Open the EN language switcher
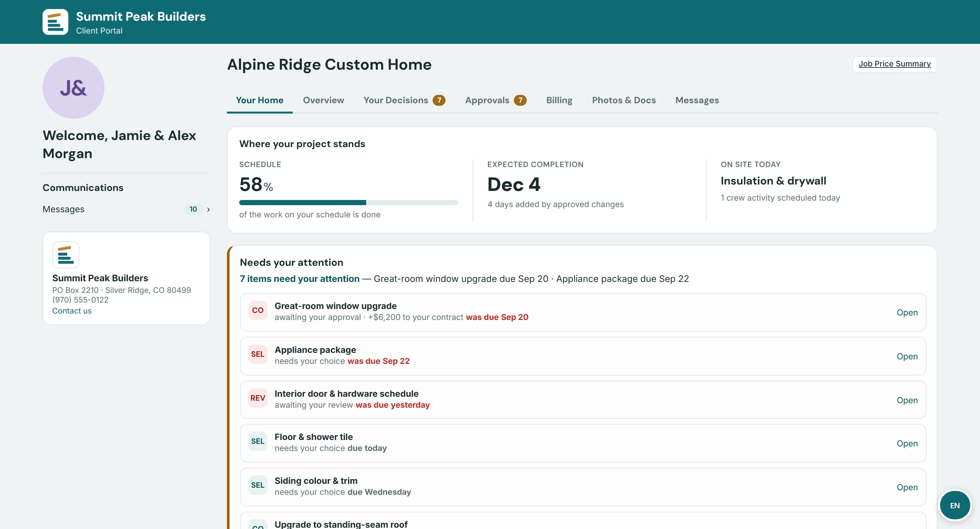The height and width of the screenshot is (529, 980). tap(955, 505)
